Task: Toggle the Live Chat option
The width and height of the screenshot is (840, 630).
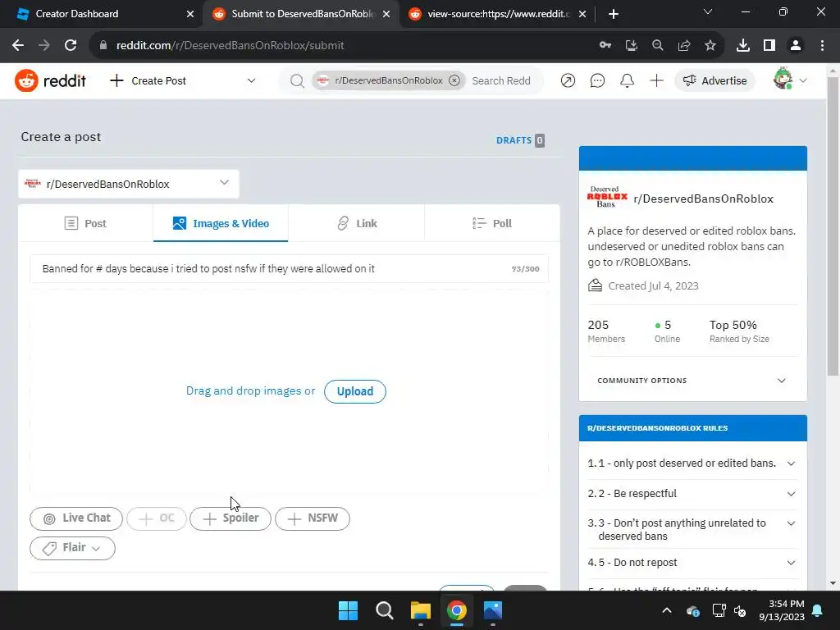Action: [76, 518]
